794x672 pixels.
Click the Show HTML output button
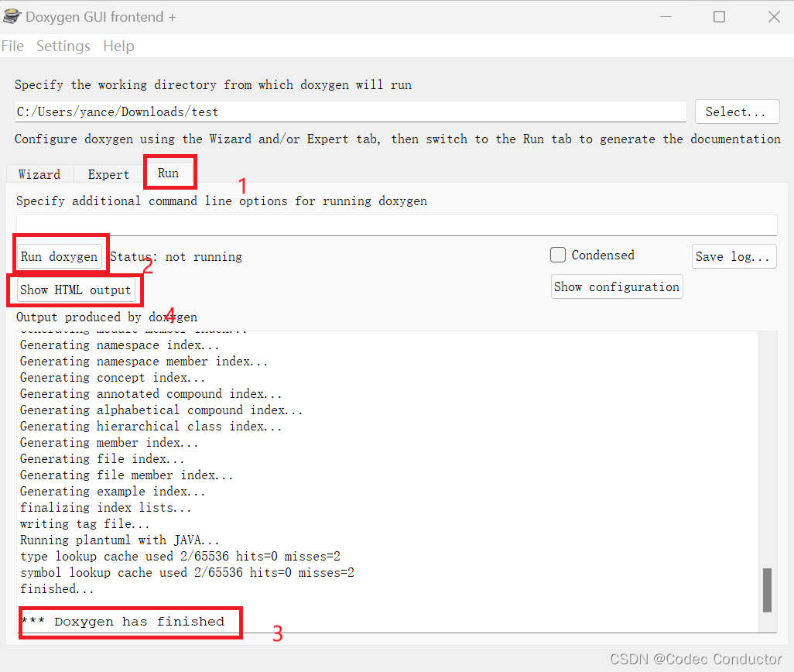75,290
